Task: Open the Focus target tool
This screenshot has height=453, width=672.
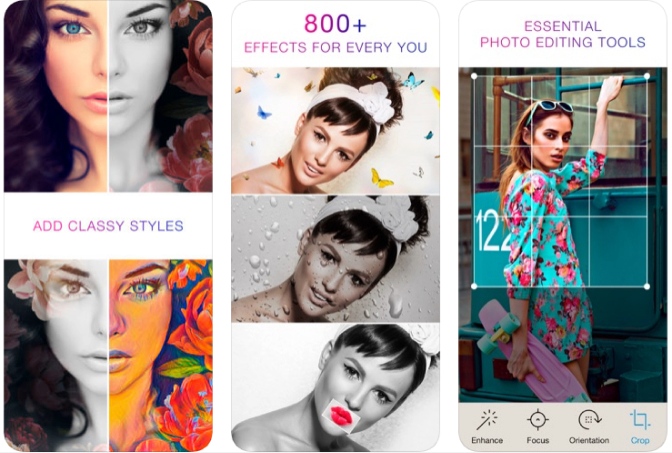Action: pyautogui.click(x=537, y=420)
